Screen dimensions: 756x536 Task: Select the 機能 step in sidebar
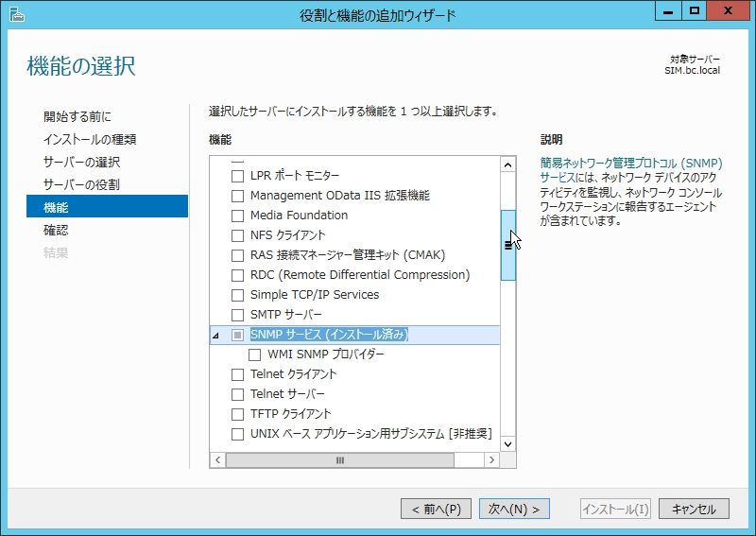(x=107, y=206)
